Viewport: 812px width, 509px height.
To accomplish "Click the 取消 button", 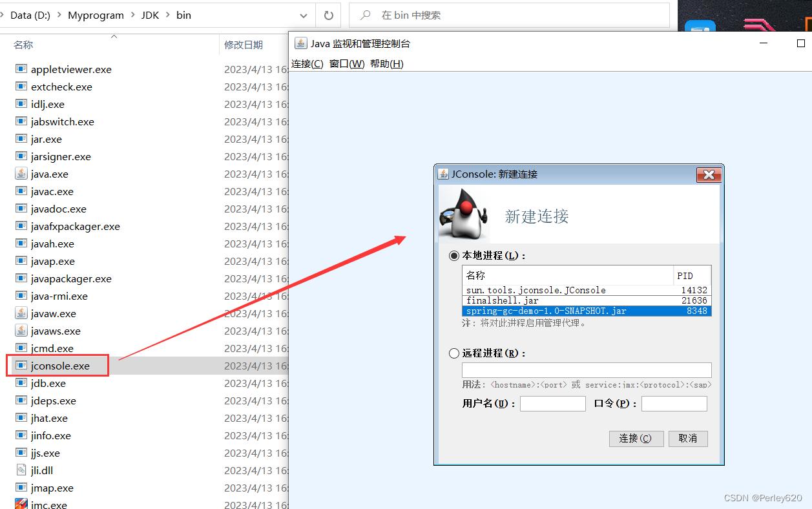I will point(688,439).
